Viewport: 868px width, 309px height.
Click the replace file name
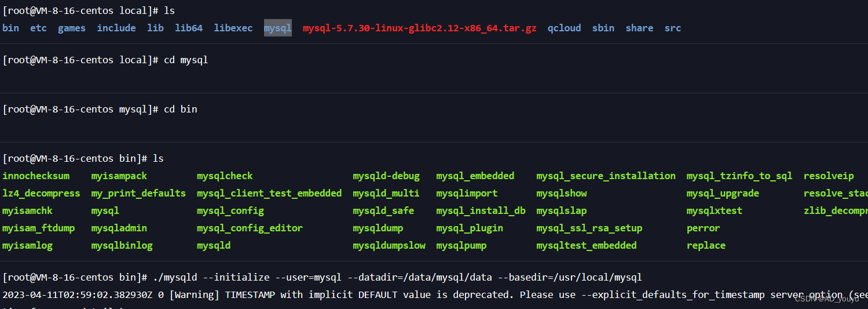tap(706, 245)
